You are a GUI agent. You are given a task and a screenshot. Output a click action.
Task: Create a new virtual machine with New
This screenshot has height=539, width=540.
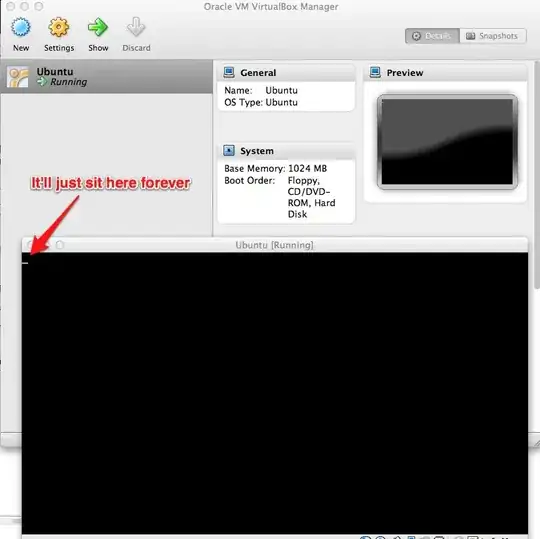pyautogui.click(x=21, y=34)
